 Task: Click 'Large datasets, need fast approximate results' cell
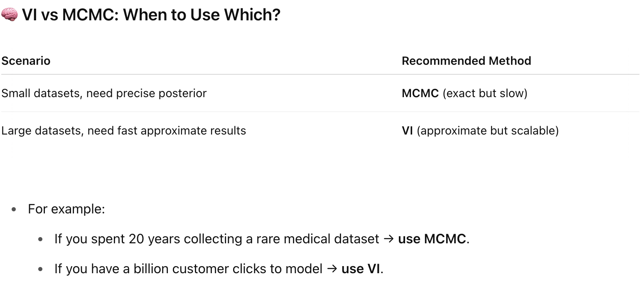pos(124,130)
